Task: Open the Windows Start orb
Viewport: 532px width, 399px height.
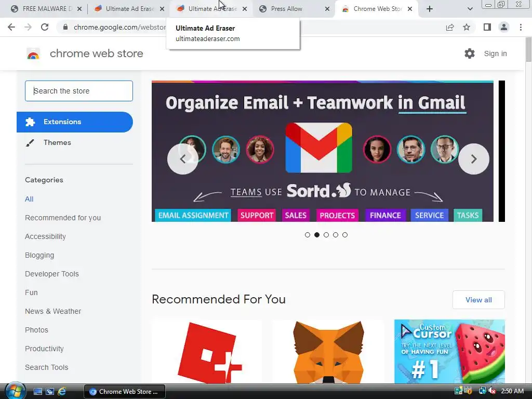Action: point(15,391)
